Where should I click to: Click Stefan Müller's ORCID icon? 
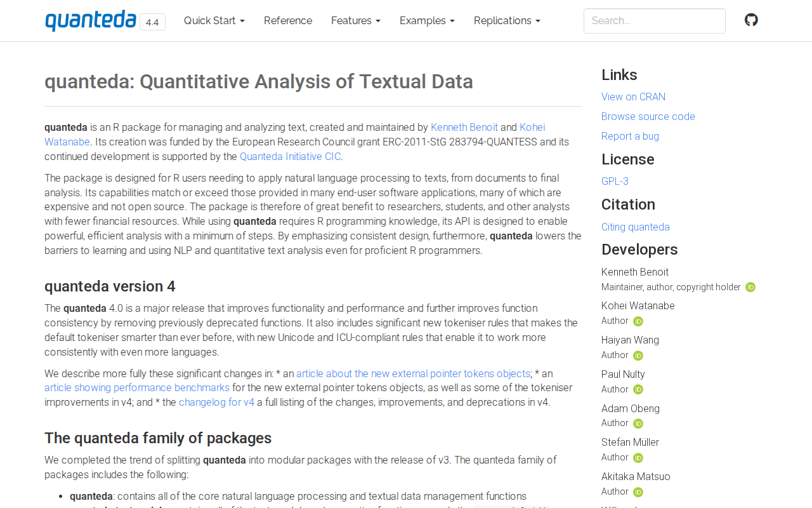pos(638,458)
